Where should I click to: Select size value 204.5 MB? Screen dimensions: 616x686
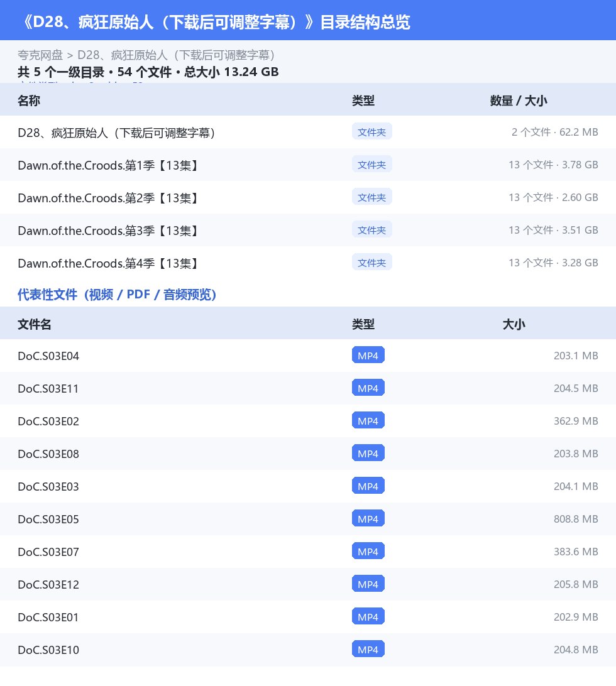coord(576,388)
